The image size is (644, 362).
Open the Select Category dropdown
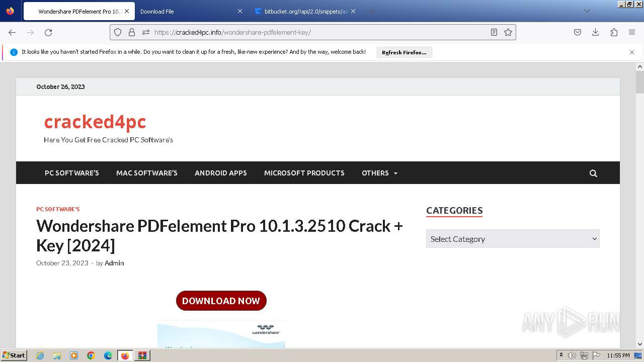513,239
